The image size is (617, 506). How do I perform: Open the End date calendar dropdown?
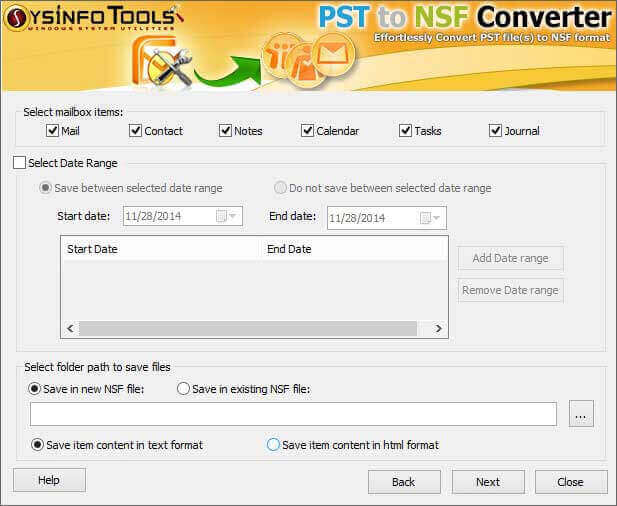(x=430, y=218)
